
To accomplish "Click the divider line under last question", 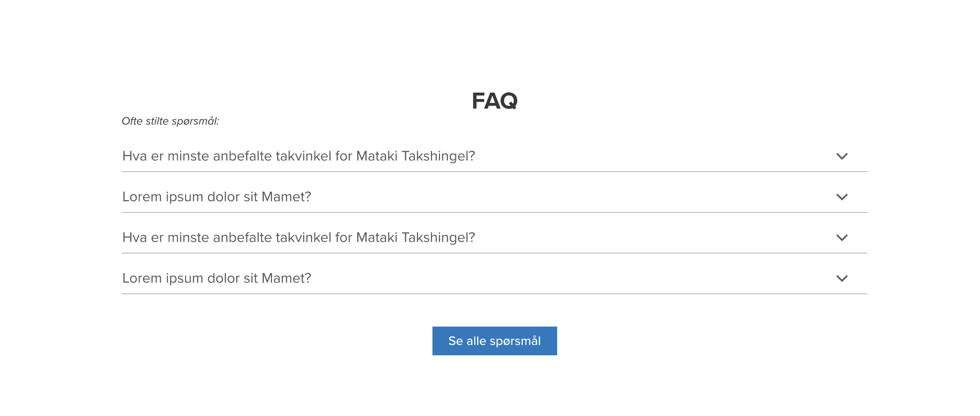I will tap(494, 294).
